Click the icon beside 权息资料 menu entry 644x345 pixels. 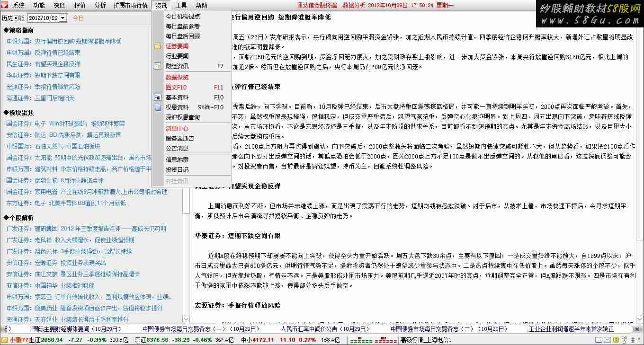[x=157, y=107]
